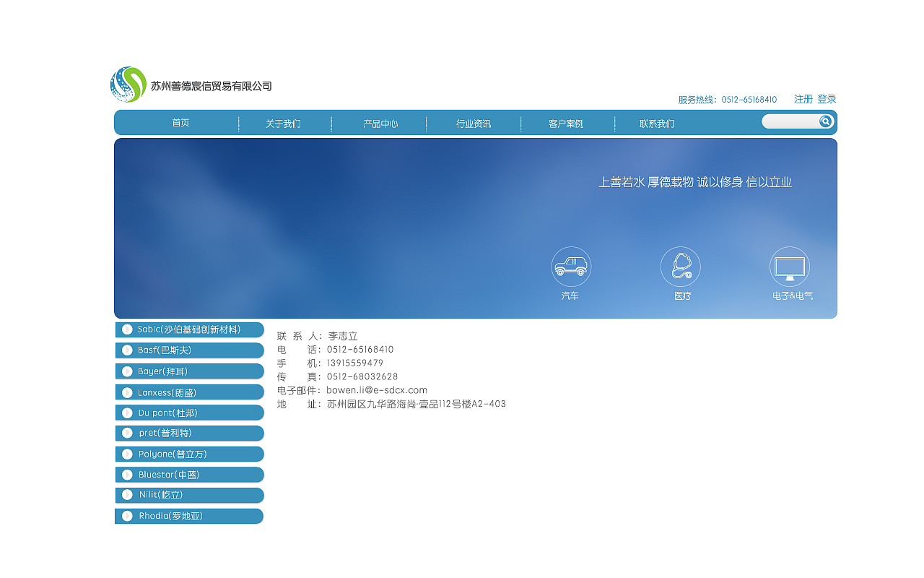The width and height of the screenshot is (924, 578).
Task: Click arrow icon beside Basf item
Action: [x=128, y=350]
